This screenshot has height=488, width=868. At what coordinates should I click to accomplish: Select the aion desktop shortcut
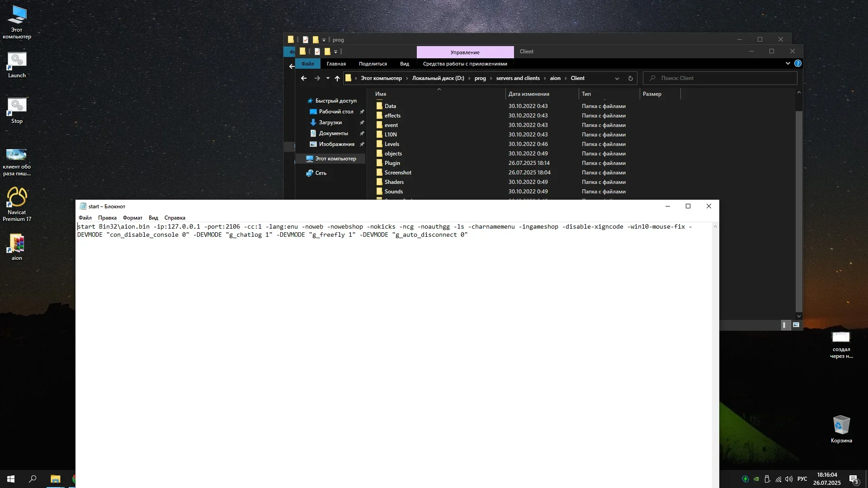coord(17,247)
